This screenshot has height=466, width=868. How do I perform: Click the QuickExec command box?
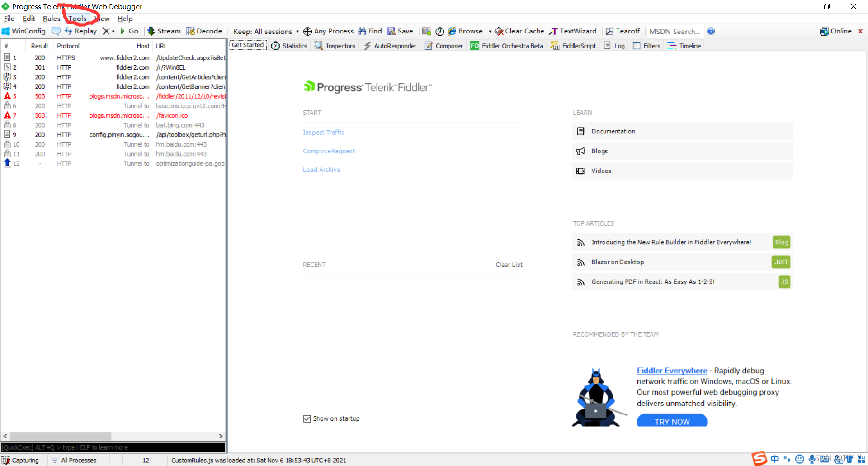113,447
